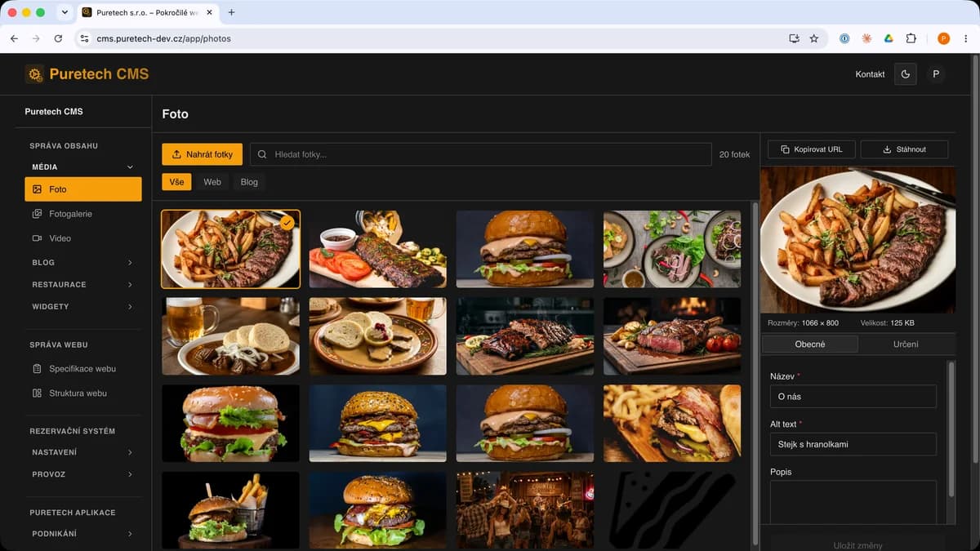Select the crowd at country bar photo
The image size is (980, 551).
[525, 510]
